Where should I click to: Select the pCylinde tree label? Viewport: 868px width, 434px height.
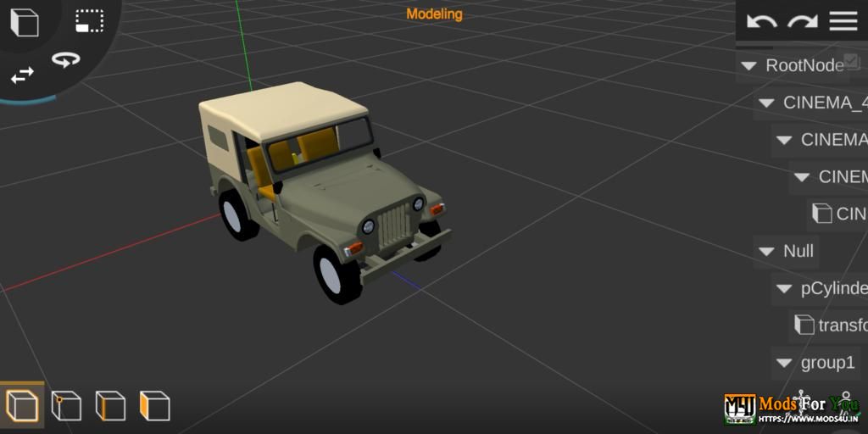coord(834,288)
